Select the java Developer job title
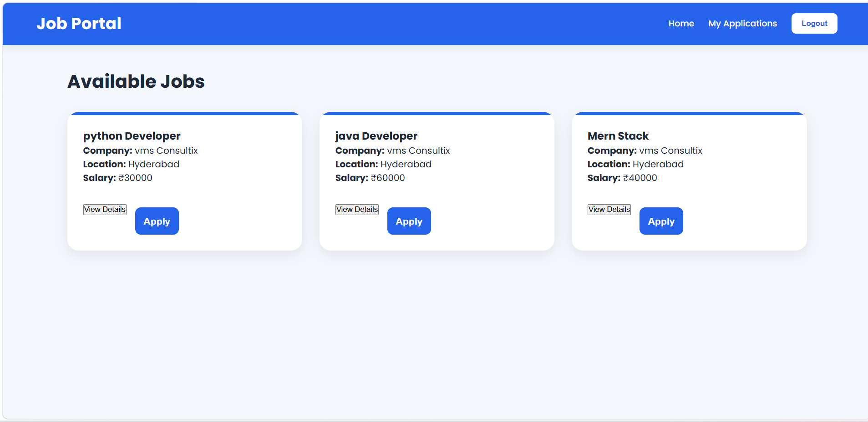The width and height of the screenshot is (868, 422). (x=376, y=136)
